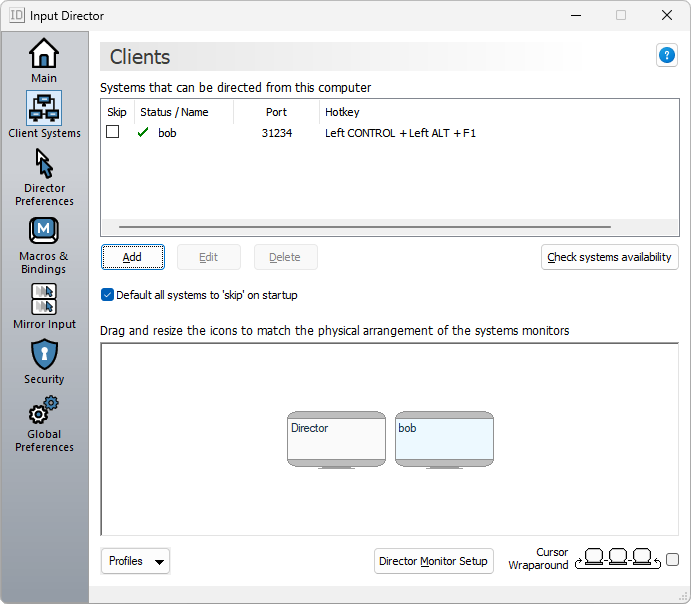Click the Hotkey column header
The width and height of the screenshot is (691, 604).
[342, 112]
